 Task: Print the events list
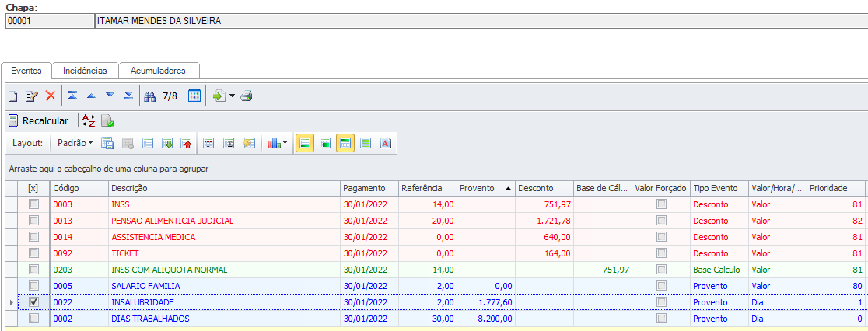point(247,96)
